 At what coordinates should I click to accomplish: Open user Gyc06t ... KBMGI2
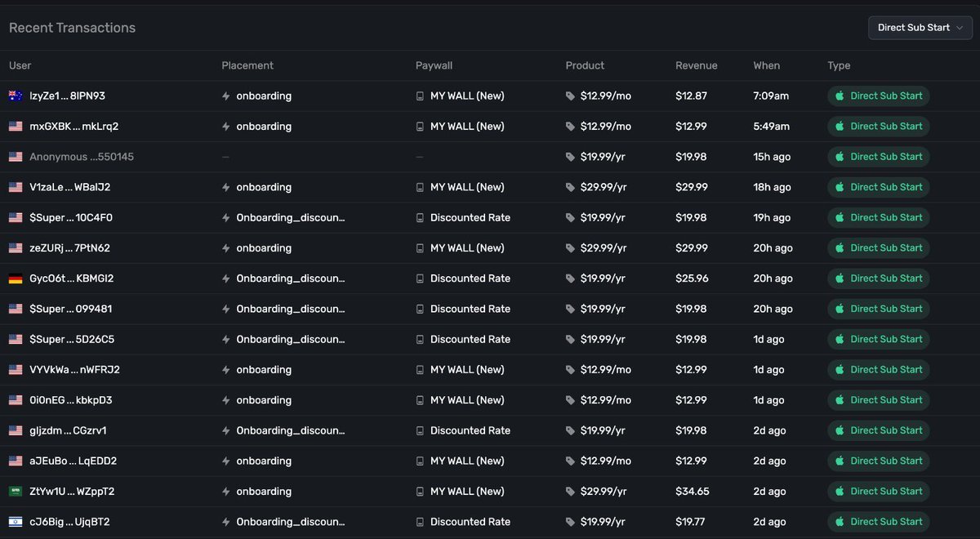coord(71,278)
